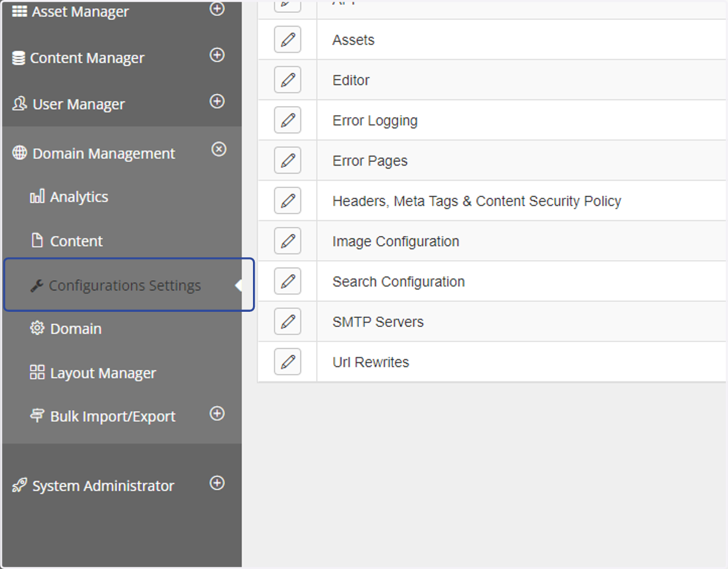The height and width of the screenshot is (569, 728).
Task: Open the Content submenu item
Action: pyautogui.click(x=76, y=241)
